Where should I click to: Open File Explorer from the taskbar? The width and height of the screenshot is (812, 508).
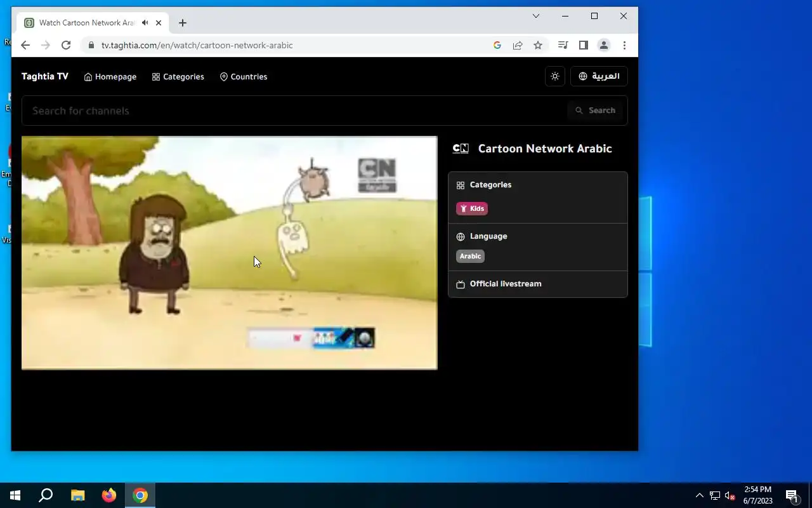tap(77, 495)
